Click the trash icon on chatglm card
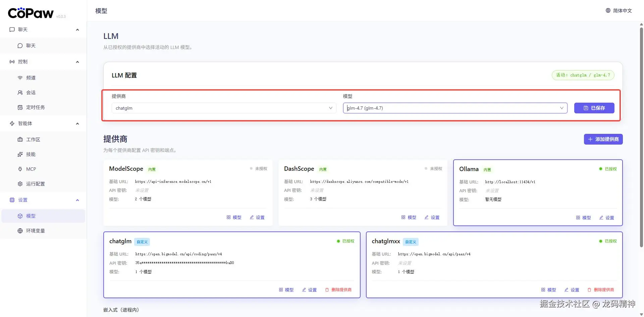The image size is (644, 317). click(327, 290)
